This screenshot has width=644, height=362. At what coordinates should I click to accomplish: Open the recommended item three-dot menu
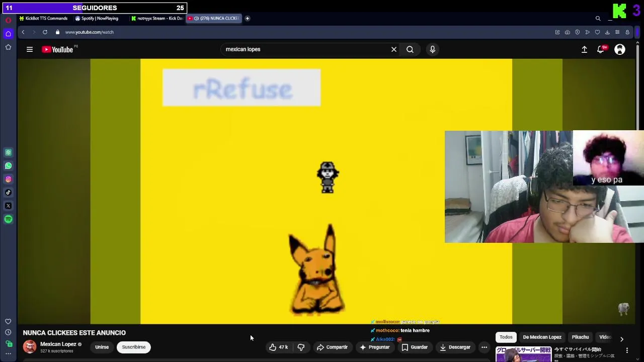(x=627, y=350)
